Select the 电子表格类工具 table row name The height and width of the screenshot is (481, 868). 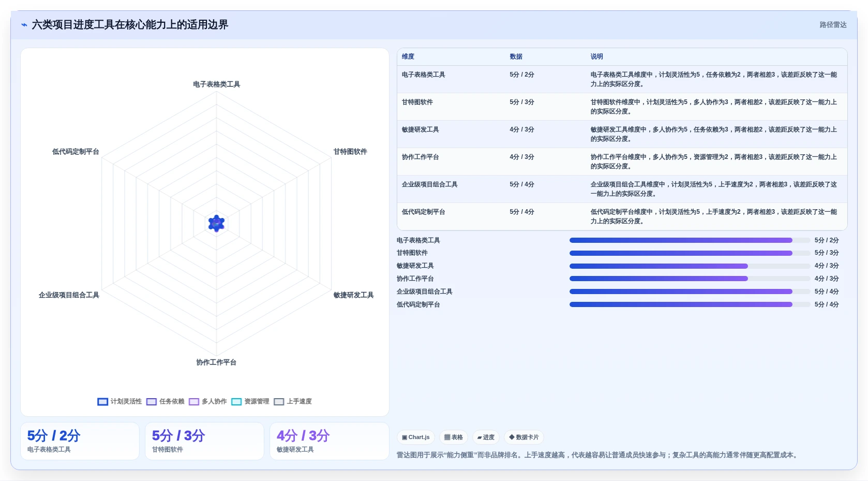(x=423, y=75)
